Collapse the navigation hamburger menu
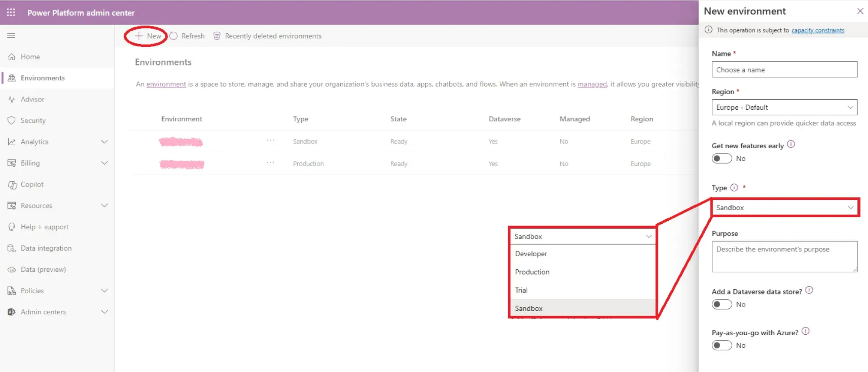The width and height of the screenshot is (868, 372). (x=11, y=36)
